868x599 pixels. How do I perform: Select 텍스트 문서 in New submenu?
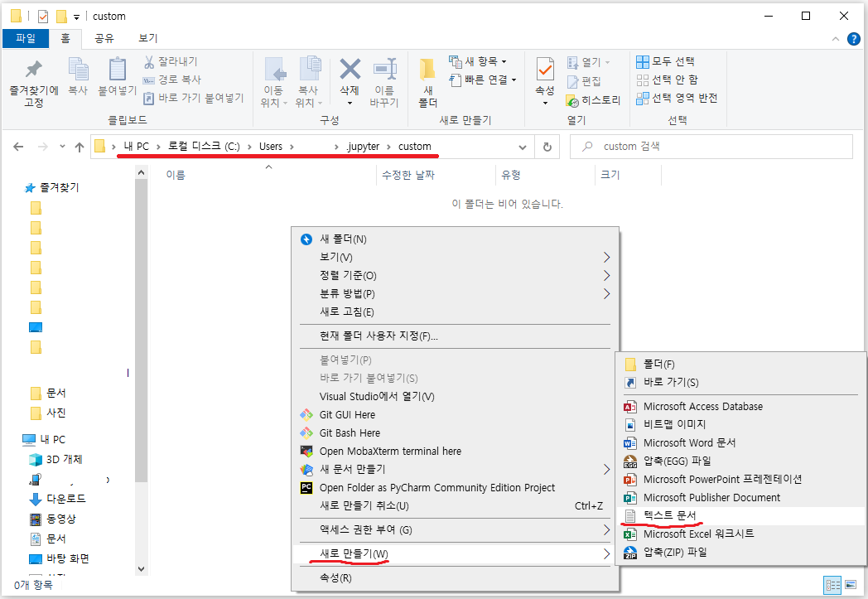coord(740,516)
